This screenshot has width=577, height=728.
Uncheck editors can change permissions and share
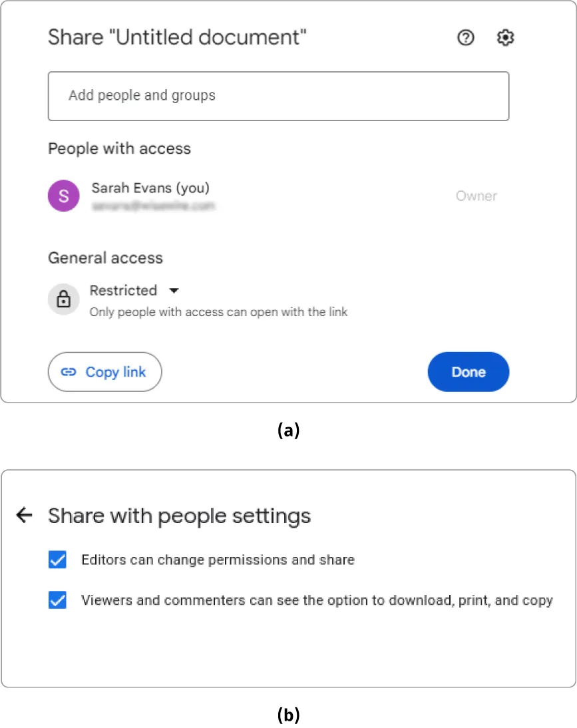click(x=57, y=560)
